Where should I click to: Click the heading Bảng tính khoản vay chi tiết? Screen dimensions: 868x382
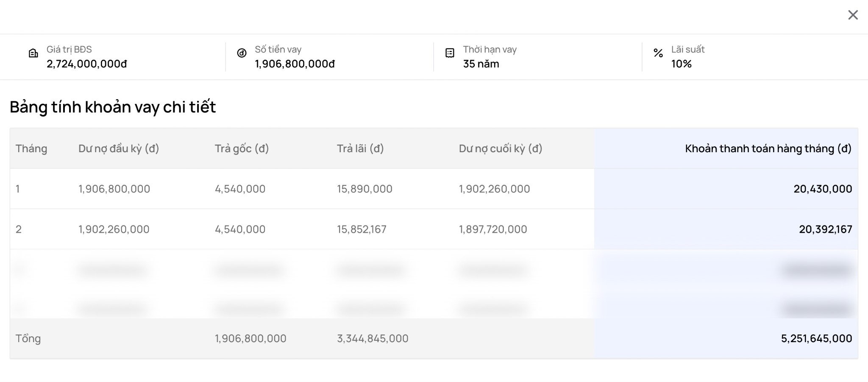tap(113, 107)
